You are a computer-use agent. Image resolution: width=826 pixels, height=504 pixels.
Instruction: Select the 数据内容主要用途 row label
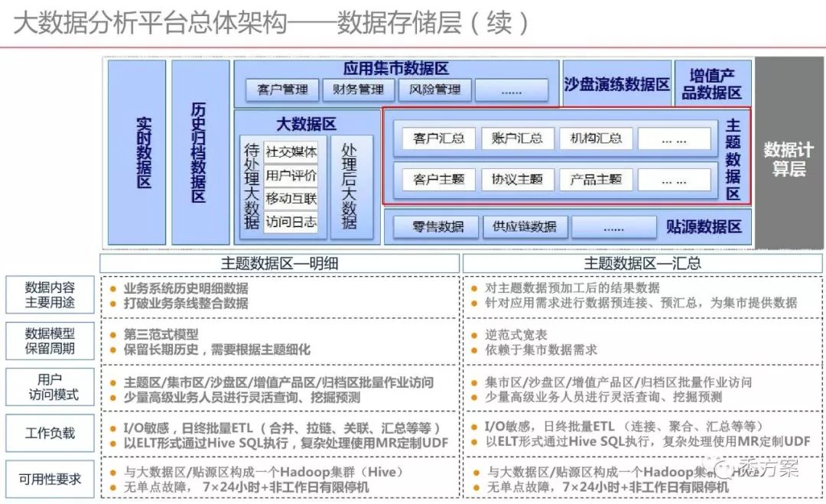(50, 295)
